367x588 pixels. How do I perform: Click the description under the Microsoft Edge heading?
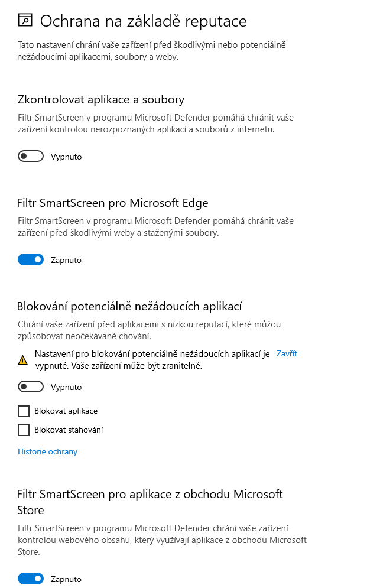[155, 227]
